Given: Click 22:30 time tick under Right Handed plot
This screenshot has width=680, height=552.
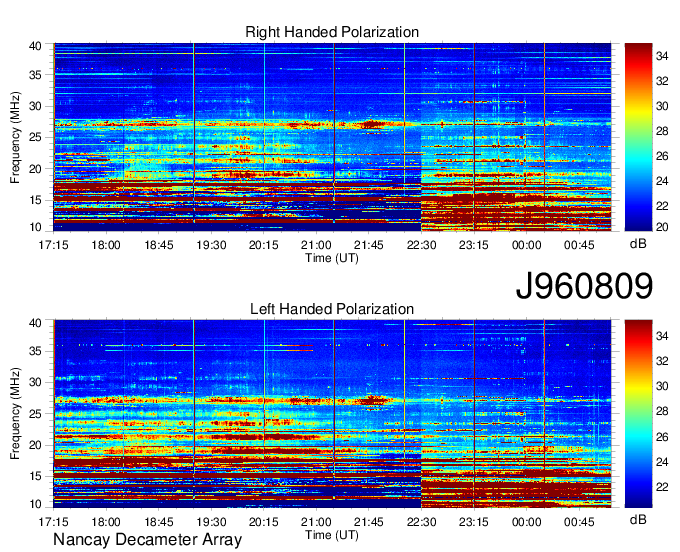Looking at the screenshot, I should tap(422, 245).
